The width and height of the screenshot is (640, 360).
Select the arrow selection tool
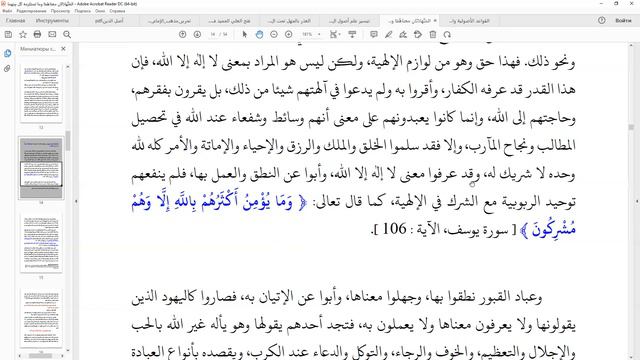pyautogui.click(x=244, y=35)
